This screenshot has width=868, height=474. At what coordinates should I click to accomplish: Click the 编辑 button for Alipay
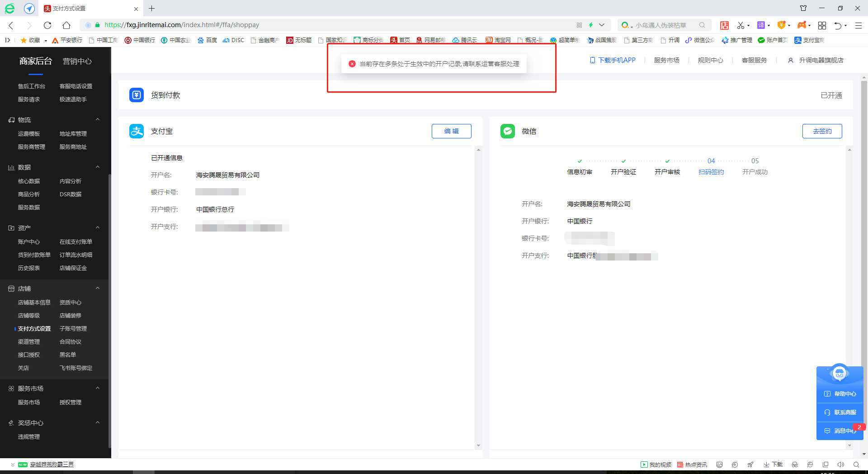pos(452,131)
